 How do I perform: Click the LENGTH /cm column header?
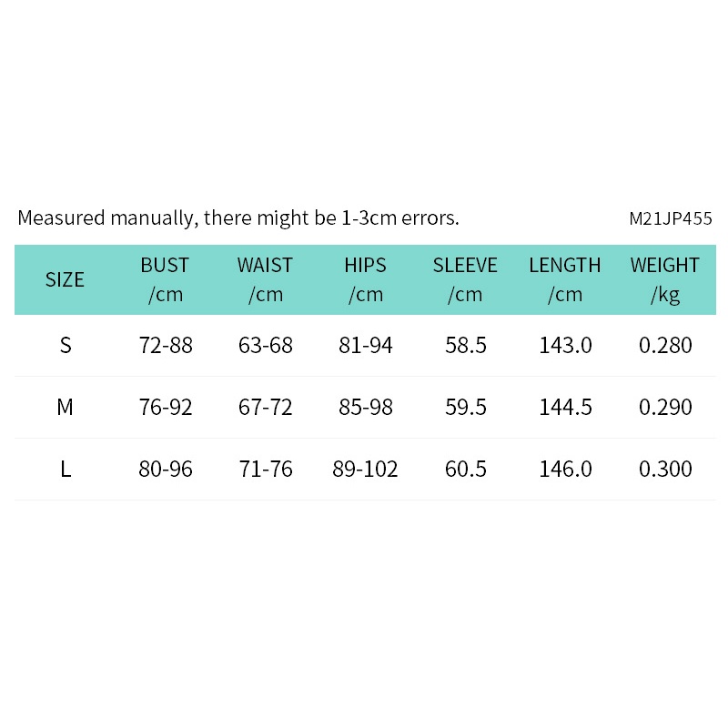click(565, 279)
